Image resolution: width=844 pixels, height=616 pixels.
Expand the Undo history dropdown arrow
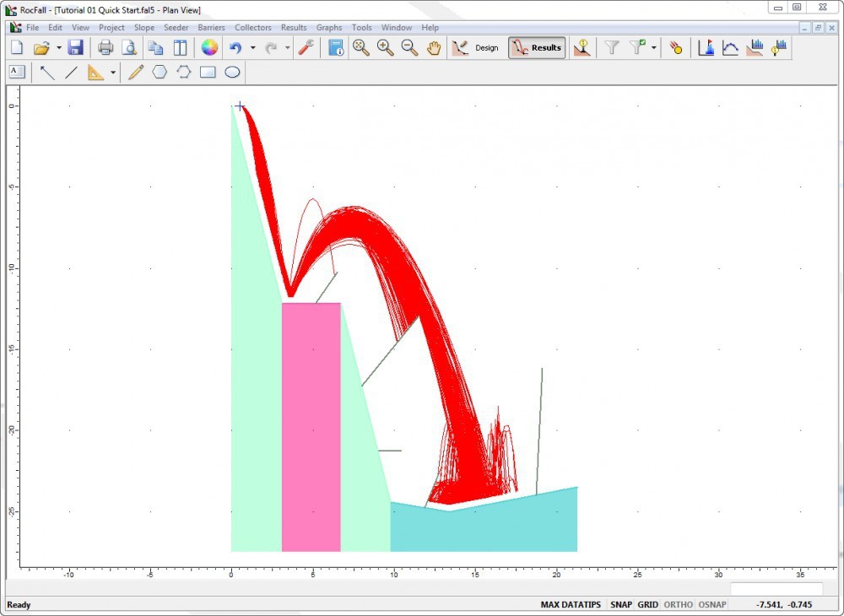pyautogui.click(x=252, y=48)
